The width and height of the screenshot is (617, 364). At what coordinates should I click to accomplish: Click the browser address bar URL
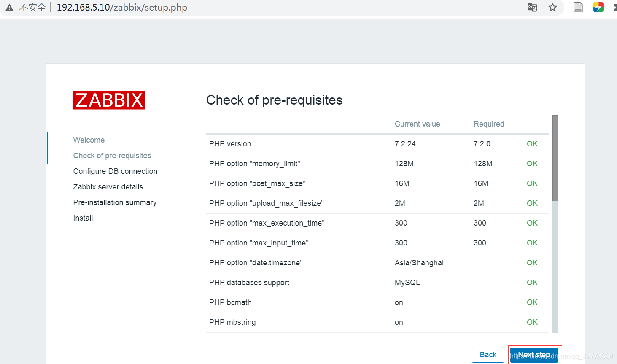pos(122,8)
